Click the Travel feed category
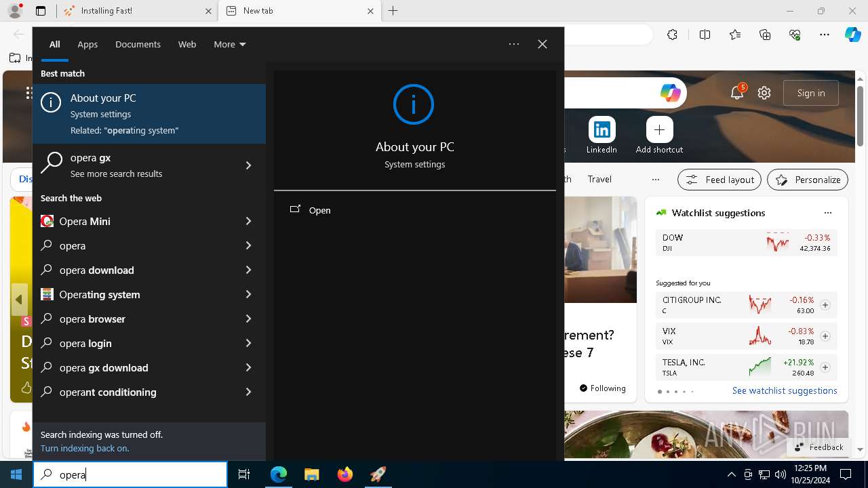The height and width of the screenshot is (488, 868). 599,179
